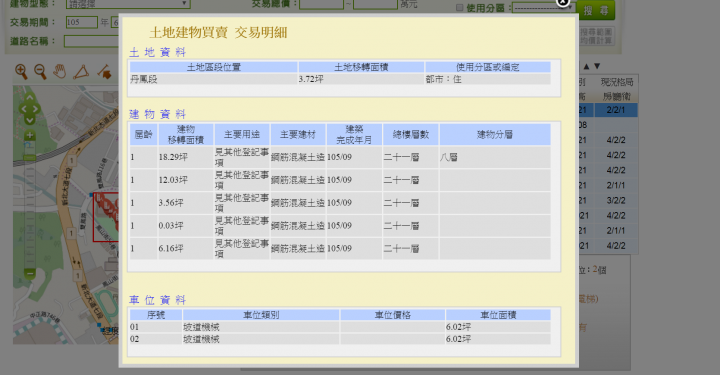Click 6.02坪 in parking row 01

[x=498, y=327]
